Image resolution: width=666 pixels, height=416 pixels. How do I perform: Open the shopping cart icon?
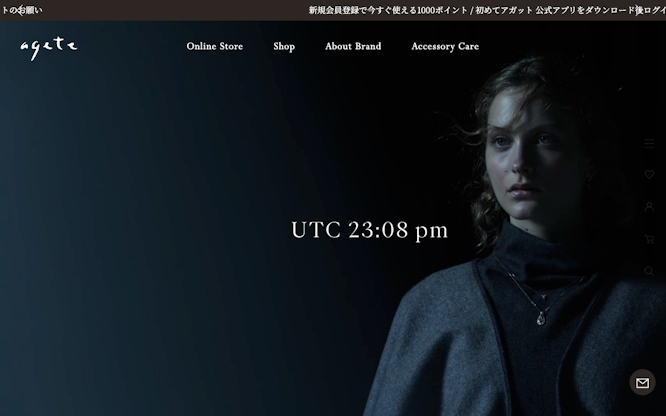tap(649, 239)
